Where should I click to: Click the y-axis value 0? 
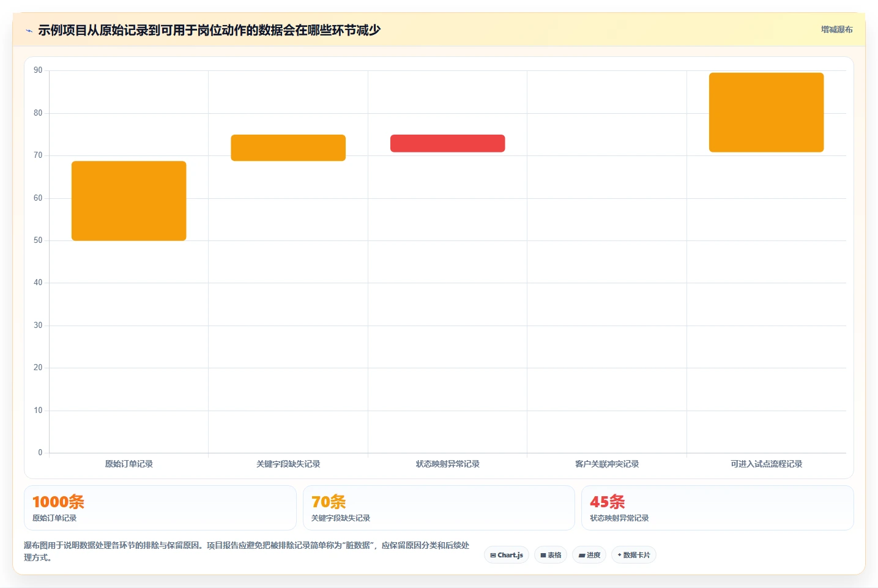point(40,453)
